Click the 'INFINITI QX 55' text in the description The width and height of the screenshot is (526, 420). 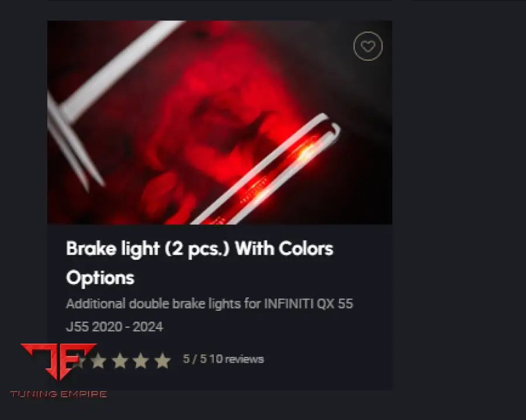(309, 304)
